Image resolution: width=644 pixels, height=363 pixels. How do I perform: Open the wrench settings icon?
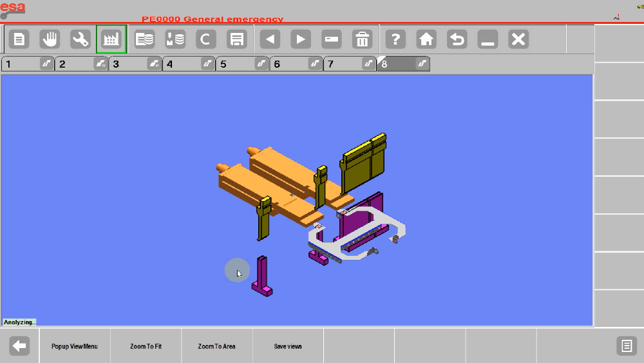pos(80,39)
